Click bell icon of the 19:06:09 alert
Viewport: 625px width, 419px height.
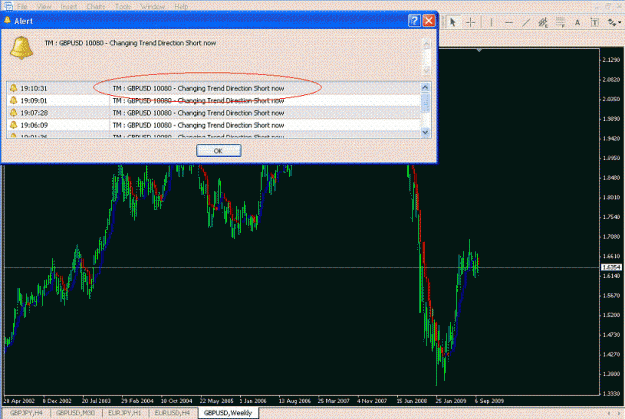(x=14, y=125)
